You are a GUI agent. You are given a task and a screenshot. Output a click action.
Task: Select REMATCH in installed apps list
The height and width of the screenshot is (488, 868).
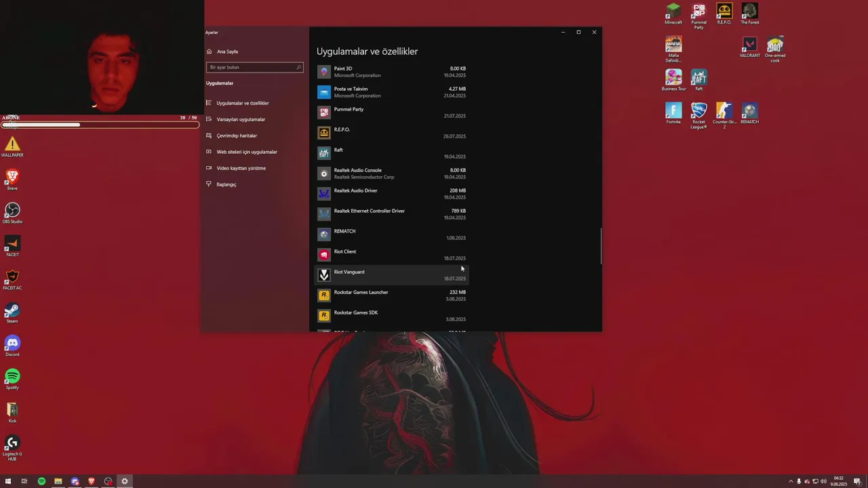[x=392, y=235]
